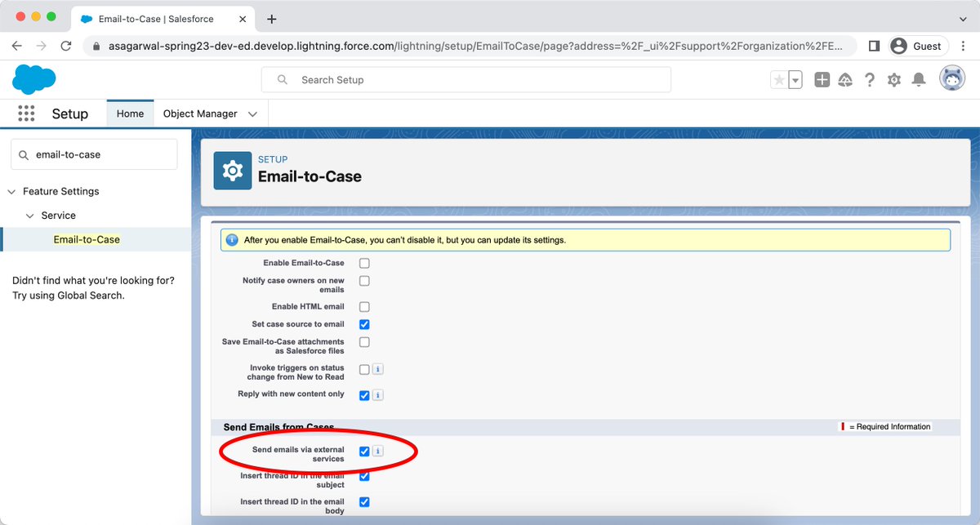Check Notify case owners on new emails
The width and height of the screenshot is (980, 525).
[364, 281]
